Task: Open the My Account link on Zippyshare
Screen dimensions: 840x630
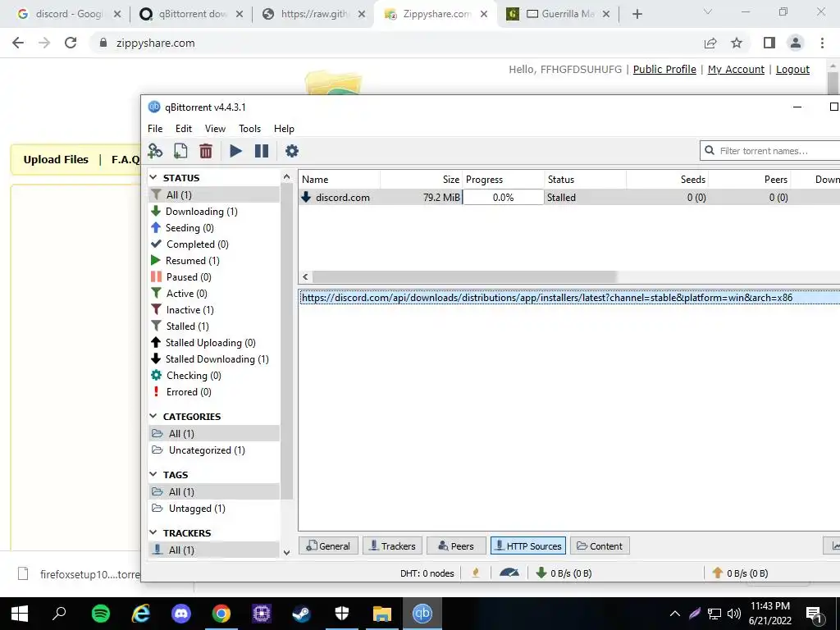Action: (x=736, y=69)
